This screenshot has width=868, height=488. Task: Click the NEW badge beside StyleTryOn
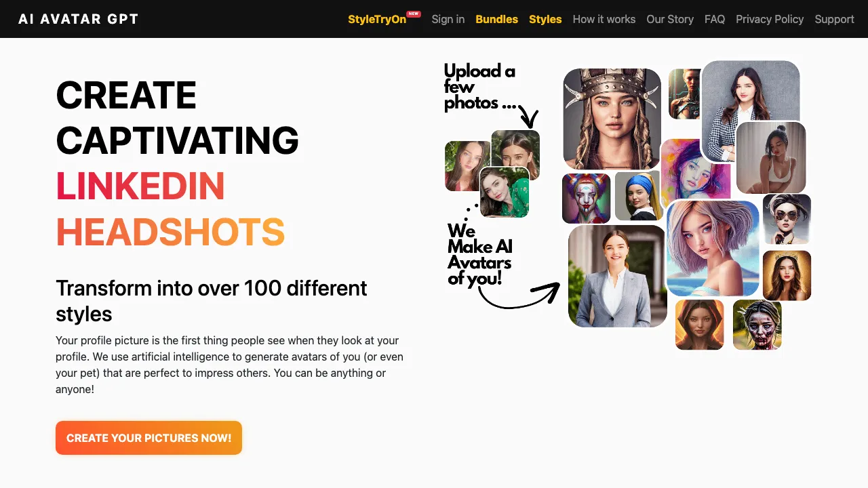point(414,14)
